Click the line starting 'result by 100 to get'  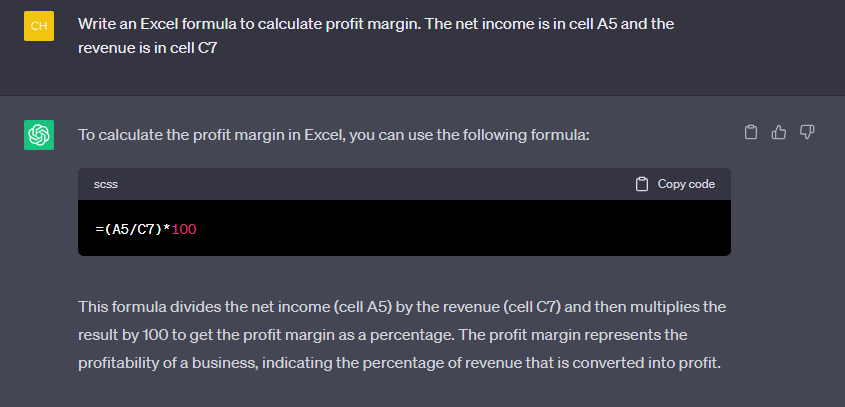click(x=383, y=335)
